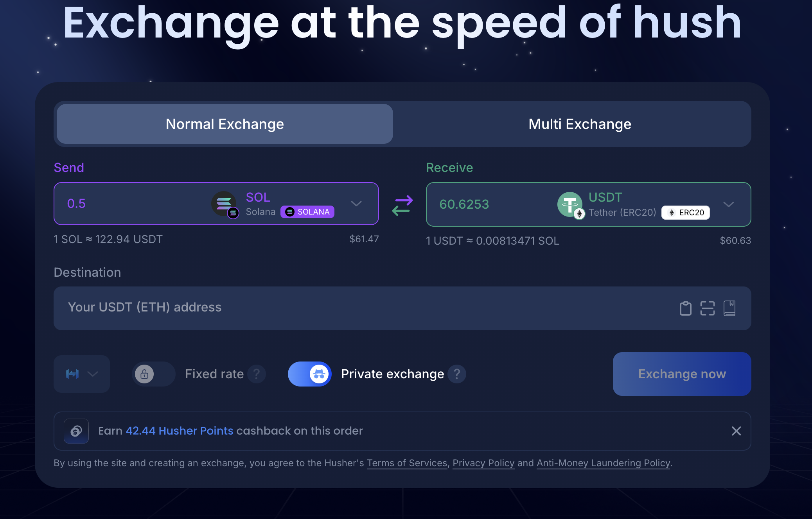Click the USDT Tether coin logo
Image resolution: width=812 pixels, height=519 pixels.
[570, 204]
